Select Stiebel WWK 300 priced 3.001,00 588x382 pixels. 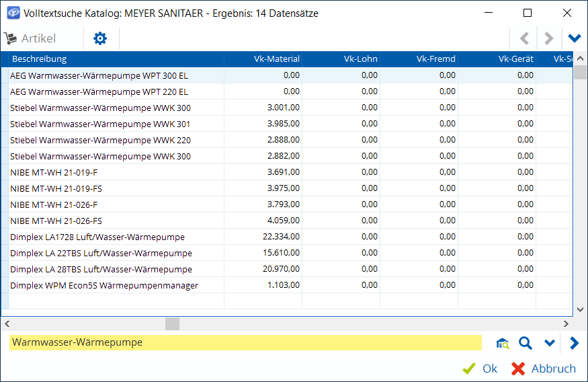(x=287, y=108)
